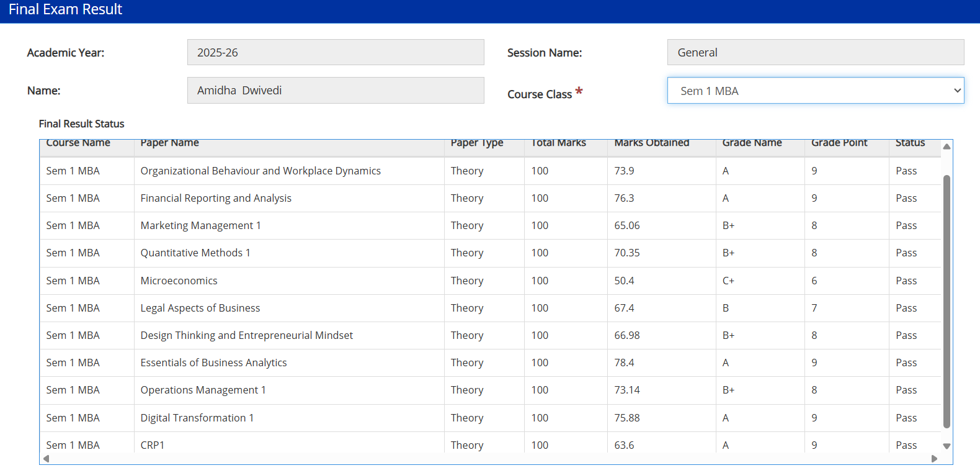
Task: Click the vertical scrollbar thumb
Action: (x=947, y=301)
